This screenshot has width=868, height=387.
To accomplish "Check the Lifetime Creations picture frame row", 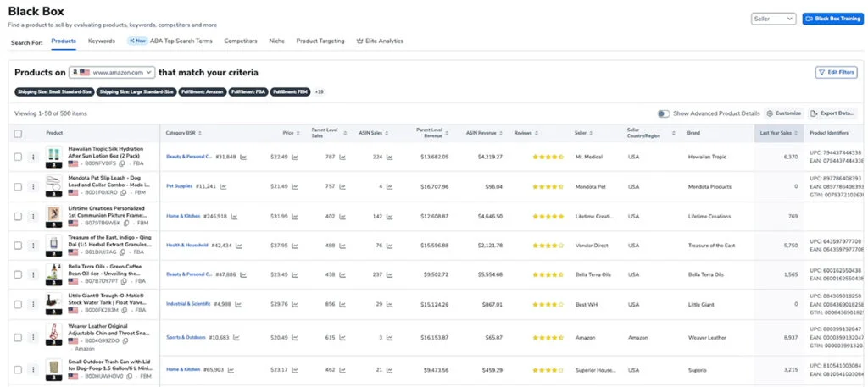I will (x=19, y=217).
